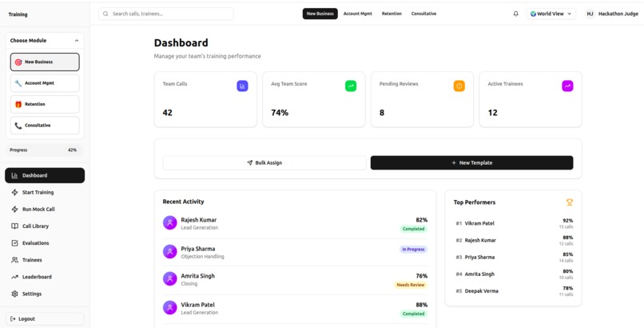Click the green Avg Team Score icon

pyautogui.click(x=351, y=86)
